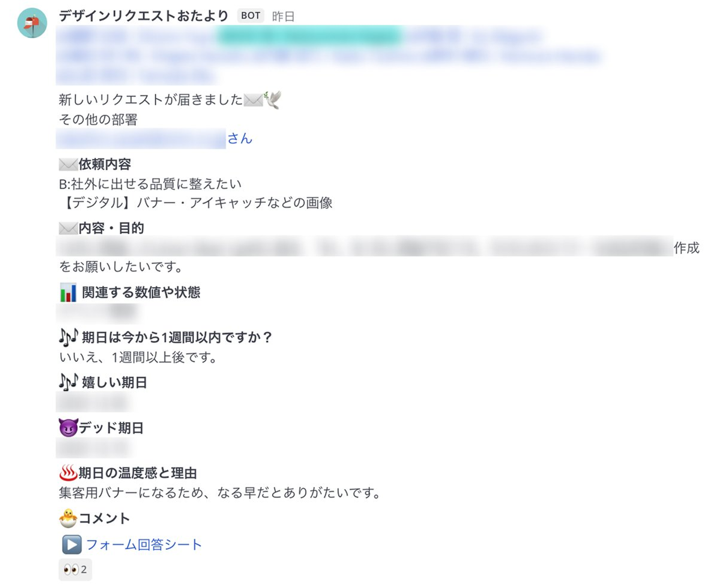Click the teal highlighted text in the header
The height and width of the screenshot is (588, 718).
pyautogui.click(x=310, y=36)
